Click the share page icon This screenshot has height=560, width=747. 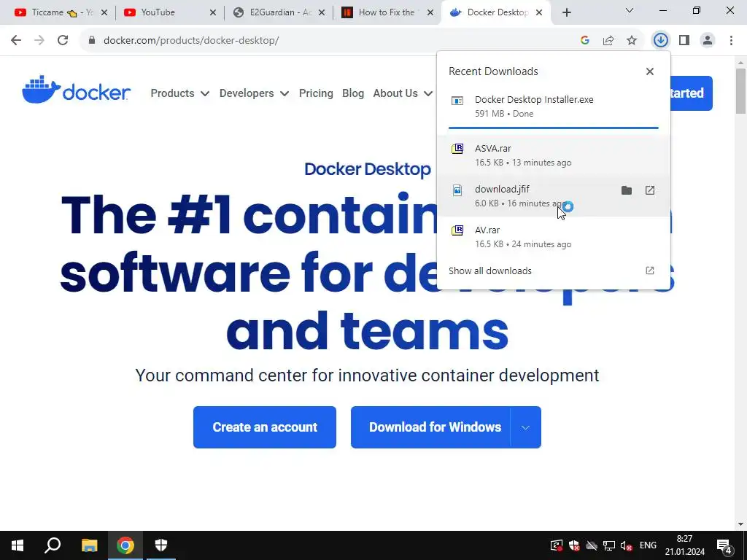tap(608, 41)
